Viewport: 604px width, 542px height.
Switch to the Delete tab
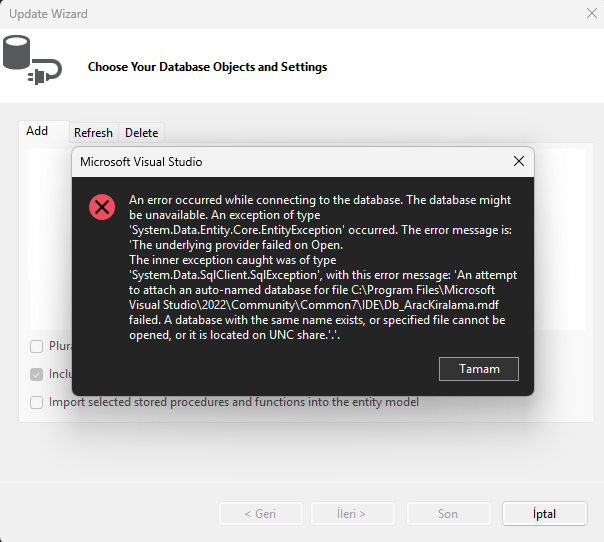click(x=142, y=133)
